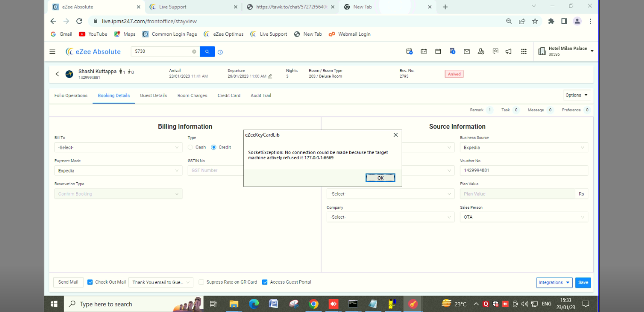
Task: Open File Explorer from taskbar
Action: tap(234, 304)
